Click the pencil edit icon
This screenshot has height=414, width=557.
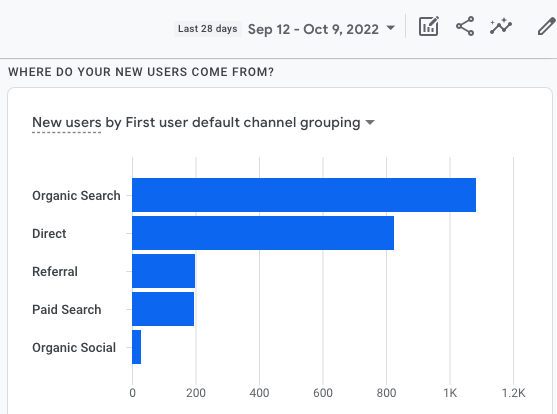click(546, 26)
